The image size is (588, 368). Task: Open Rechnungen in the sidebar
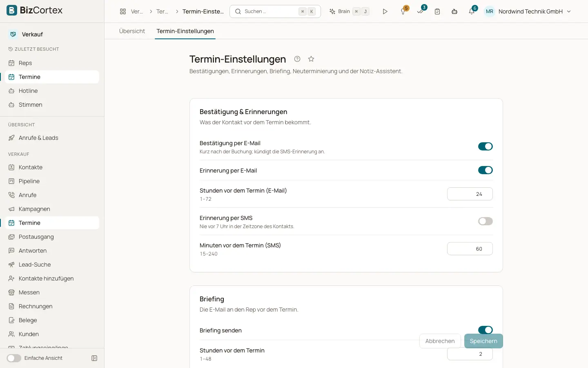pos(52,306)
